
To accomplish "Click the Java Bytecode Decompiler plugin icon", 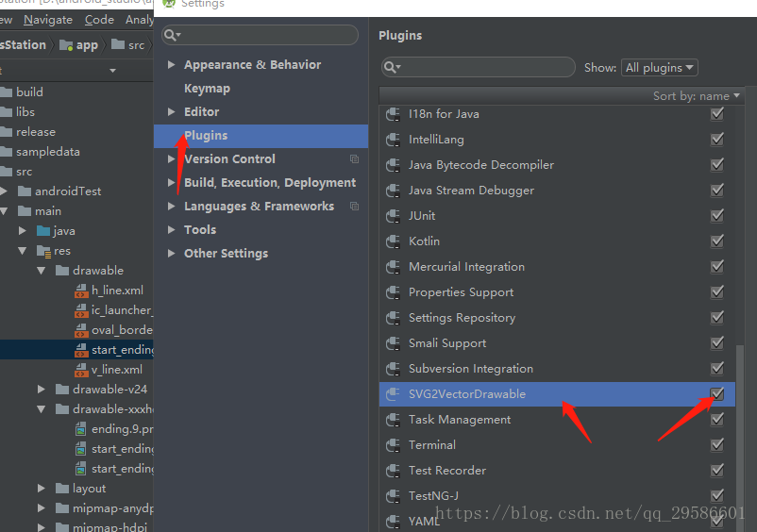I will [x=393, y=165].
